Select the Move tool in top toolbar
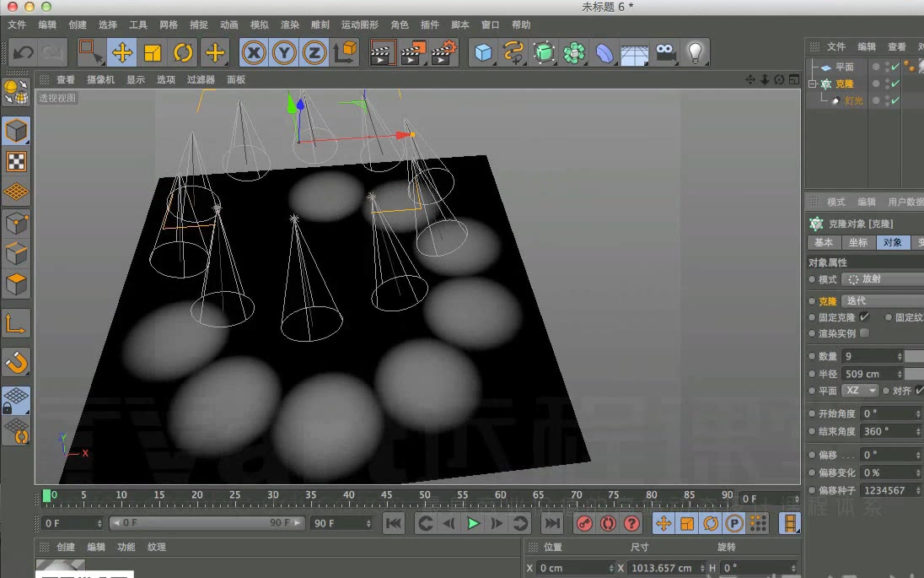This screenshot has width=924, height=578. 122,53
